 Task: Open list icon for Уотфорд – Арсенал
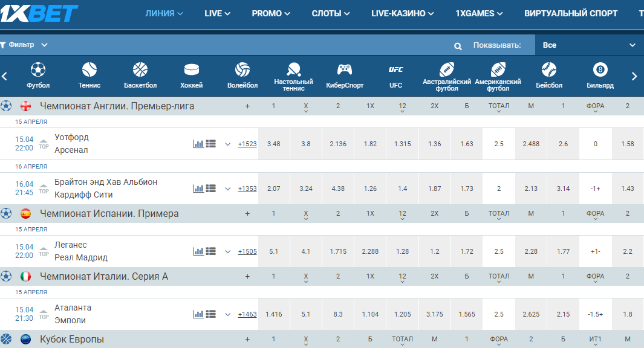pyautogui.click(x=210, y=144)
